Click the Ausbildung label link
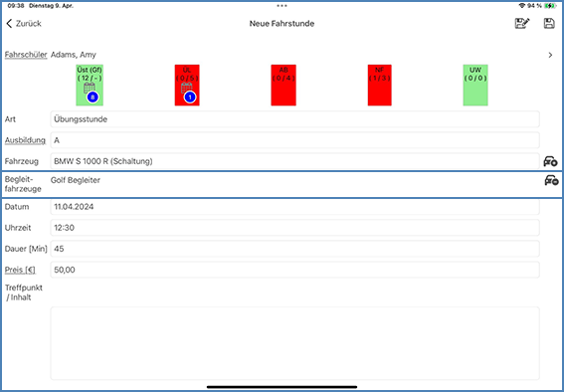Screen dimensions: 564x392 25,140
